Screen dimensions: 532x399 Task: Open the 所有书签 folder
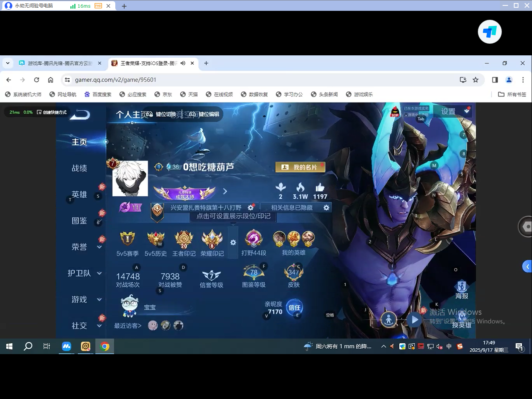pyautogui.click(x=512, y=94)
